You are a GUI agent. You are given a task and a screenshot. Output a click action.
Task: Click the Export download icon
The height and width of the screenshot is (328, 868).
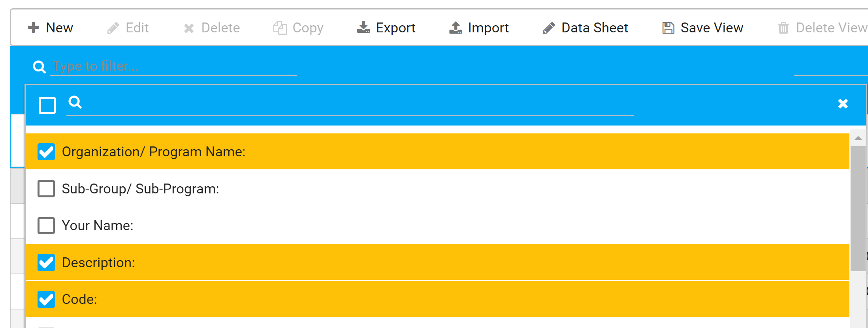[x=363, y=28]
